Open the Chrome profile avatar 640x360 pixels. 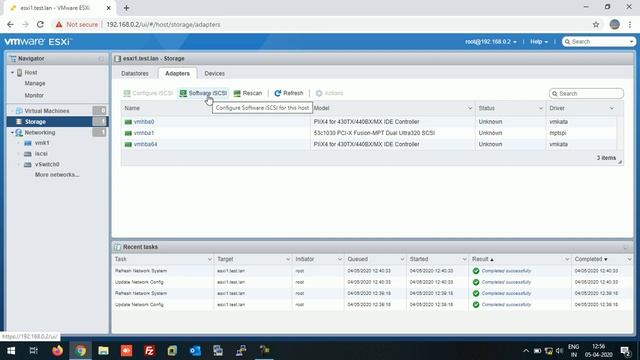614,24
